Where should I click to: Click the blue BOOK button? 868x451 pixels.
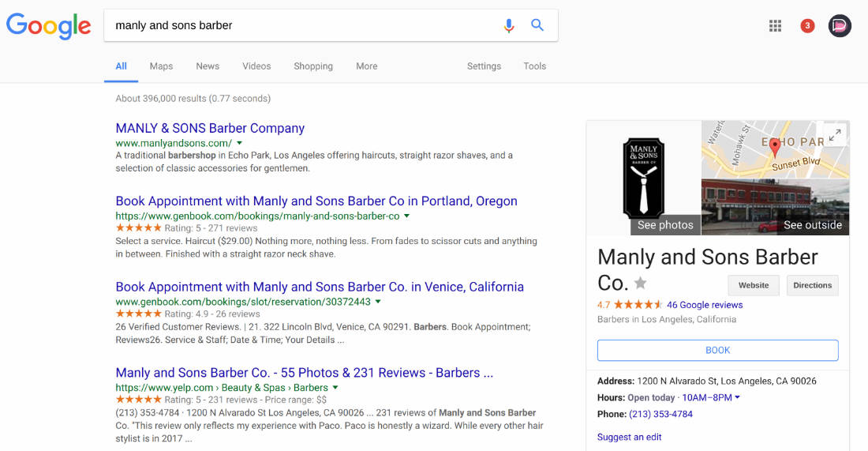[717, 350]
